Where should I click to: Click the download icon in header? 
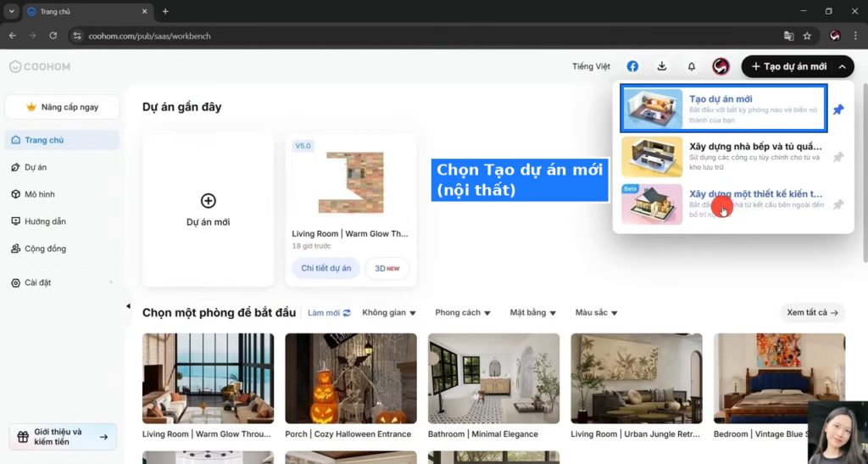click(661, 66)
